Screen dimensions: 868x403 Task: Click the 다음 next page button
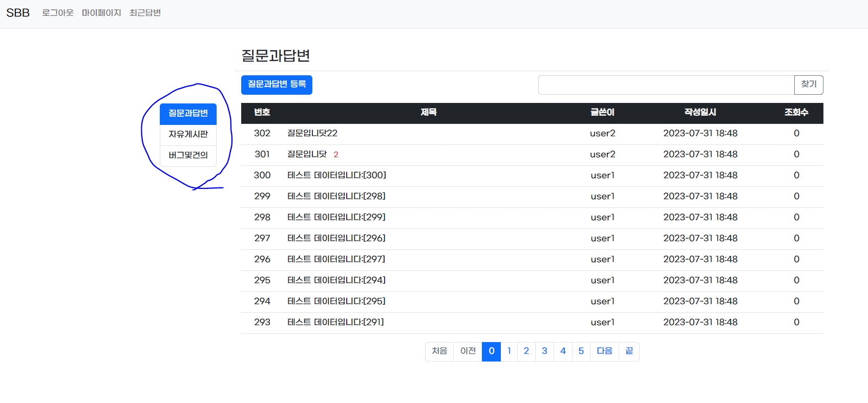click(605, 351)
